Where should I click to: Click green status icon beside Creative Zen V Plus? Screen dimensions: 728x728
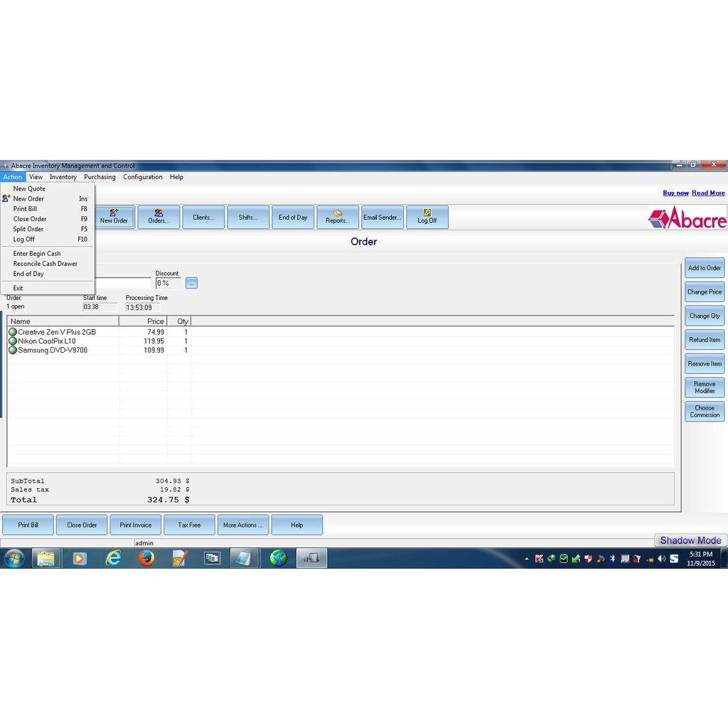click(x=13, y=332)
